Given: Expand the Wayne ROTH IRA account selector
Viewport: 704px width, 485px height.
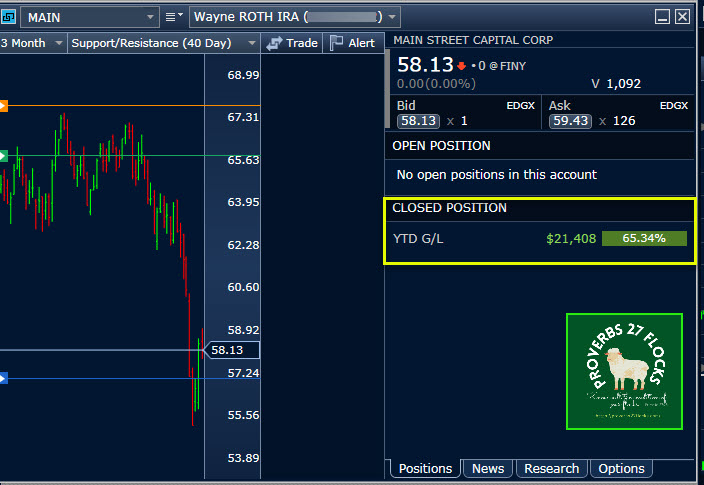Looking at the screenshot, I should point(295,17).
